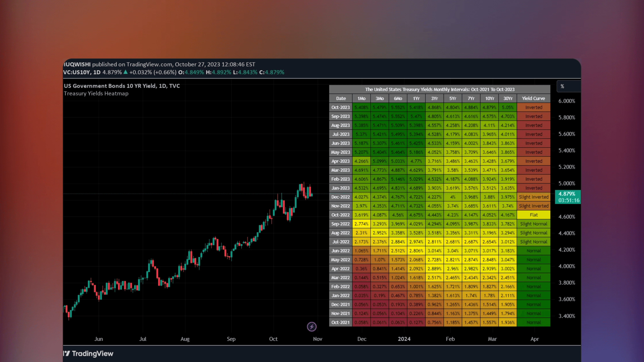The width and height of the screenshot is (644, 362).
Task: Click the 0.035% cell in Jan-2022 row
Action: point(361,295)
